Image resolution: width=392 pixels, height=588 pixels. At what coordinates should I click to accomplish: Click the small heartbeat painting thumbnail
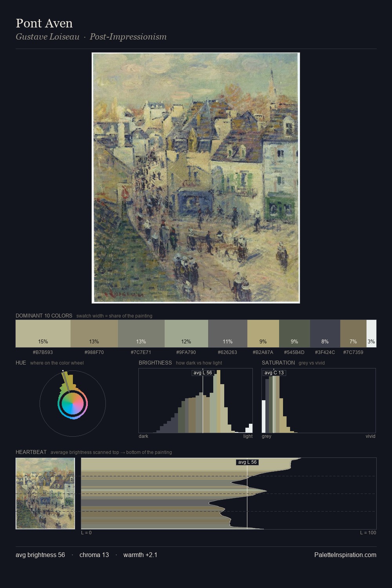pos(45,493)
